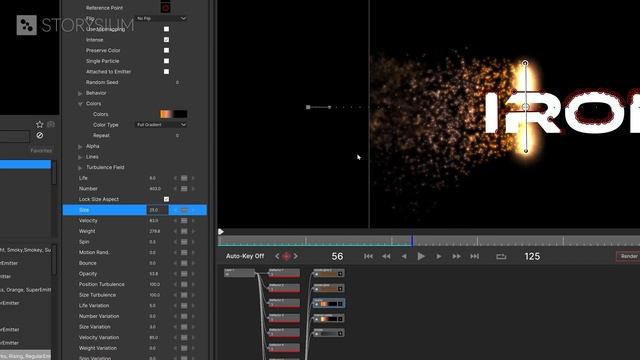Open the Color Type dropdown

[x=161, y=124]
